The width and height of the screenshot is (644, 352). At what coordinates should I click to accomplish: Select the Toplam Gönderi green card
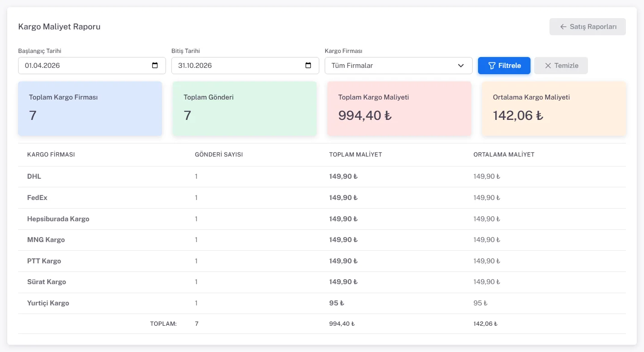coord(245,109)
